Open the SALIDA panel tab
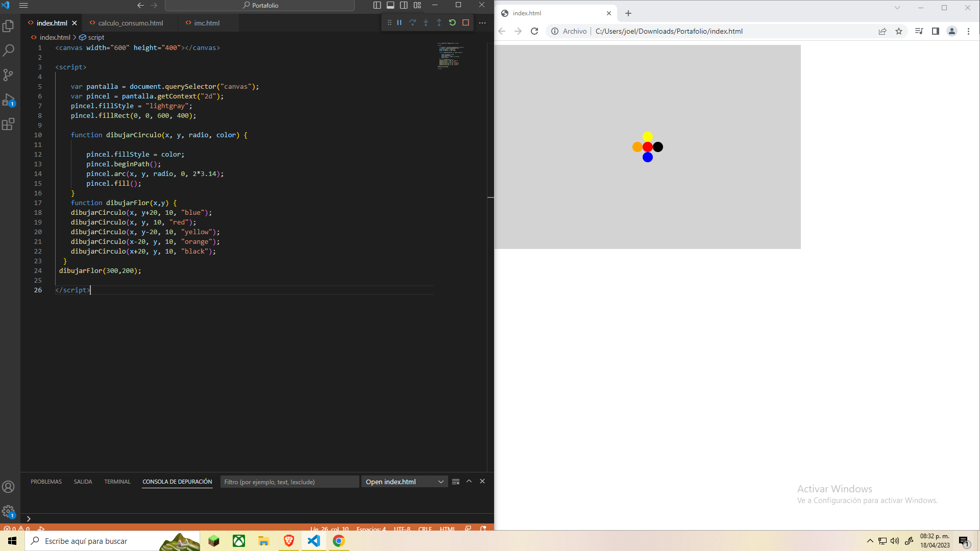The width and height of the screenshot is (980, 551). [83, 482]
